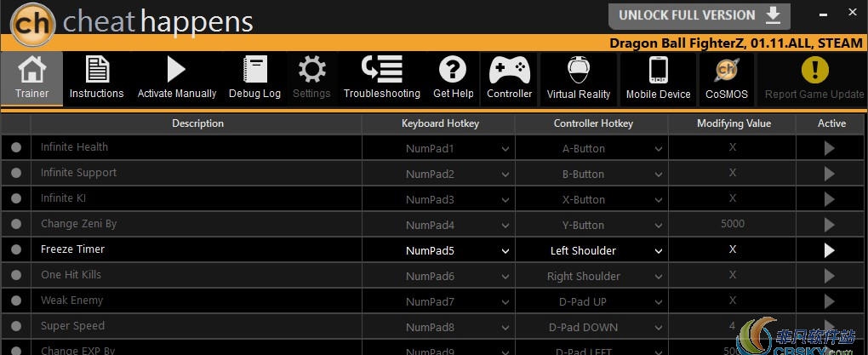
Task: Click the Unlock Full Version button
Action: pos(699,15)
